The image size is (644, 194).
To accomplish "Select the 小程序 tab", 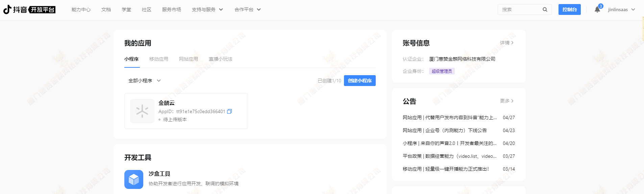I will click(x=131, y=59).
